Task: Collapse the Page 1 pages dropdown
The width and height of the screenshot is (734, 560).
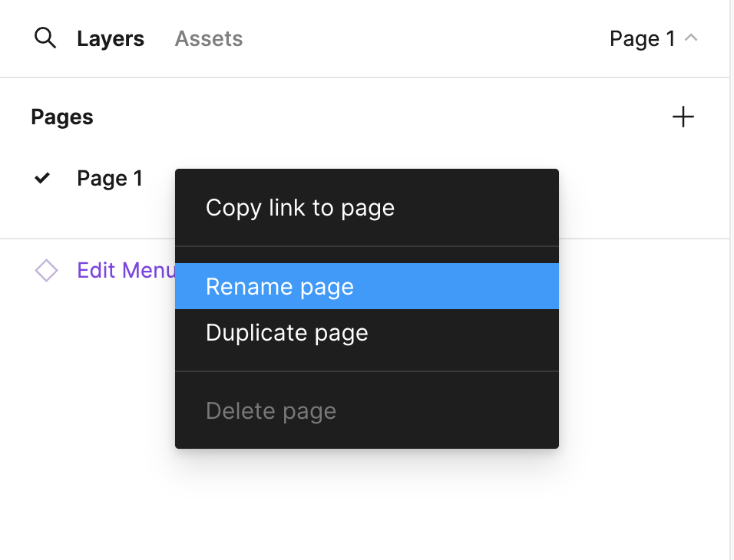Action: pyautogui.click(x=653, y=38)
